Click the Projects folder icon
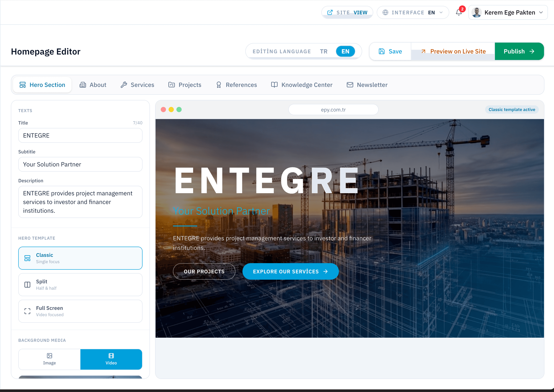The image size is (554, 392). pos(172,85)
